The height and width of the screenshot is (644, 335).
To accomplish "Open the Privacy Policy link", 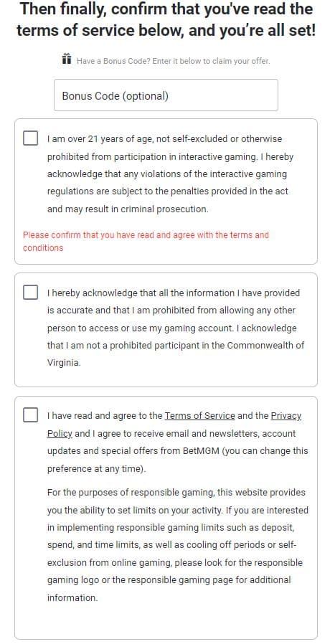I will click(x=174, y=425).
